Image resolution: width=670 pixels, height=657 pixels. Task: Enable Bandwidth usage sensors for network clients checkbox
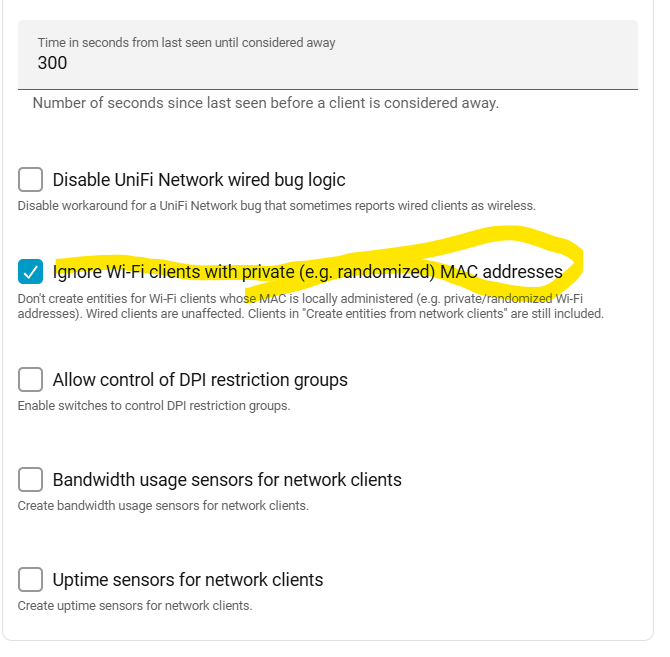click(30, 479)
